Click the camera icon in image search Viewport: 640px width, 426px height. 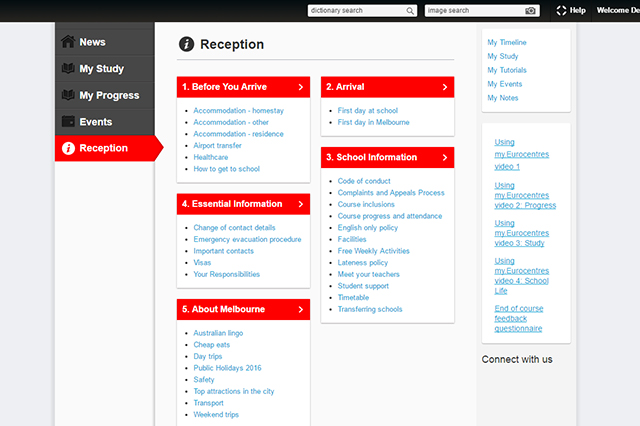pos(530,11)
